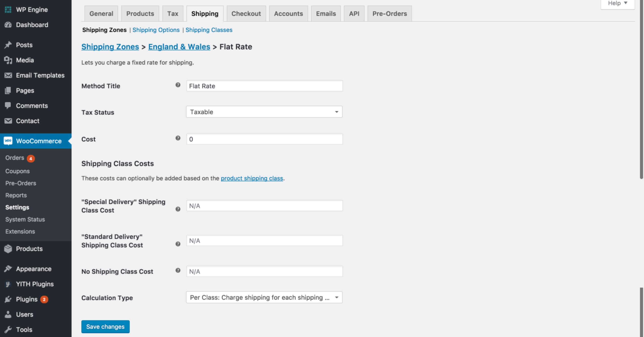Click the Comments speech bubble icon
The height and width of the screenshot is (337, 644).
8,106
